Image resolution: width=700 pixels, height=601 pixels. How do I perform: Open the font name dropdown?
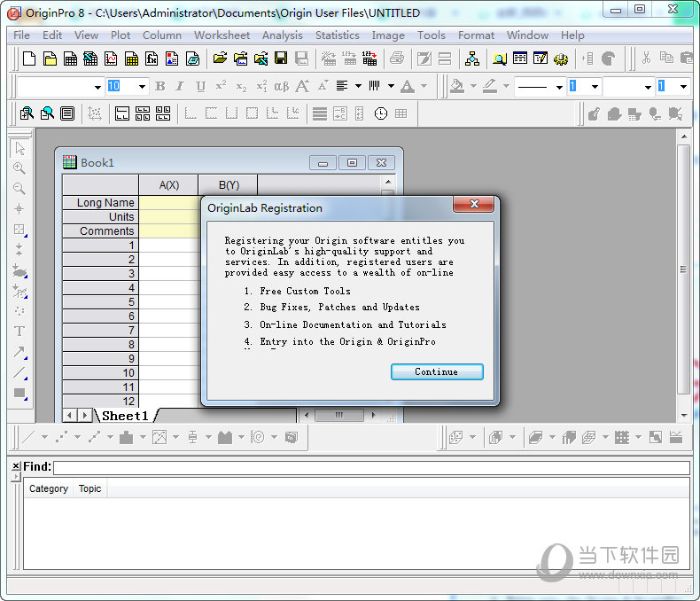pos(97,87)
